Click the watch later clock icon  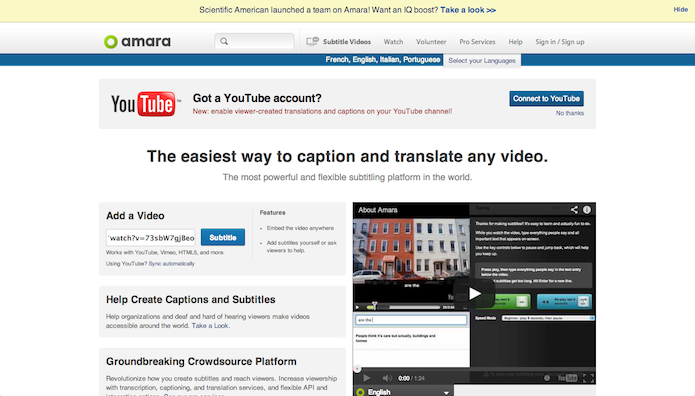point(547,378)
